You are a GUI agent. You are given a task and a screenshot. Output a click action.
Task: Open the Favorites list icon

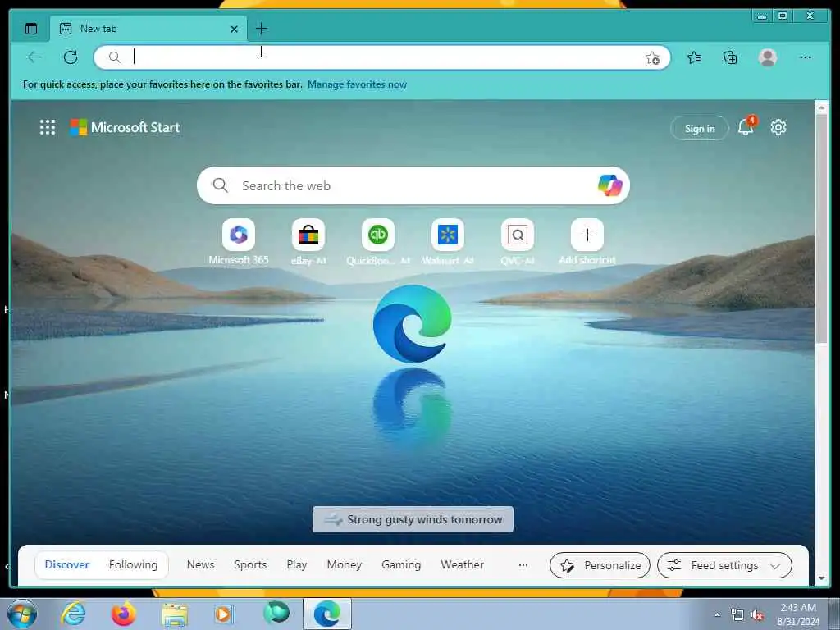coord(694,57)
